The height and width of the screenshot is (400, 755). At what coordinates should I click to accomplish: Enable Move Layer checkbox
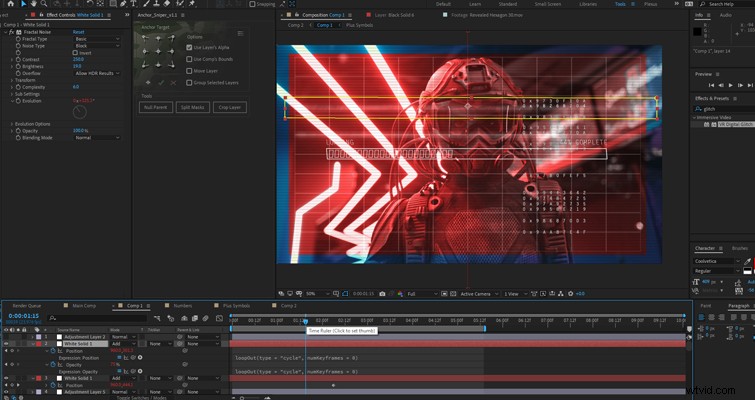(x=189, y=71)
